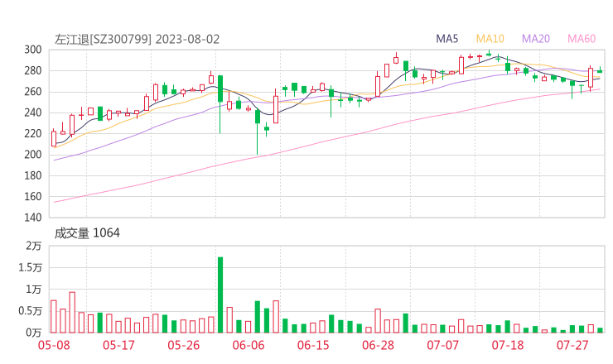The image size is (613, 364).
Task: Click the MA5 legend label
Action: coord(446,39)
